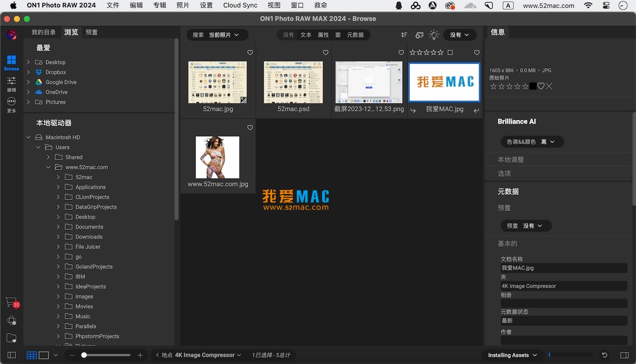Switch to grid thumbnail view
Image resolution: width=636 pixels, height=364 pixels.
point(32,355)
